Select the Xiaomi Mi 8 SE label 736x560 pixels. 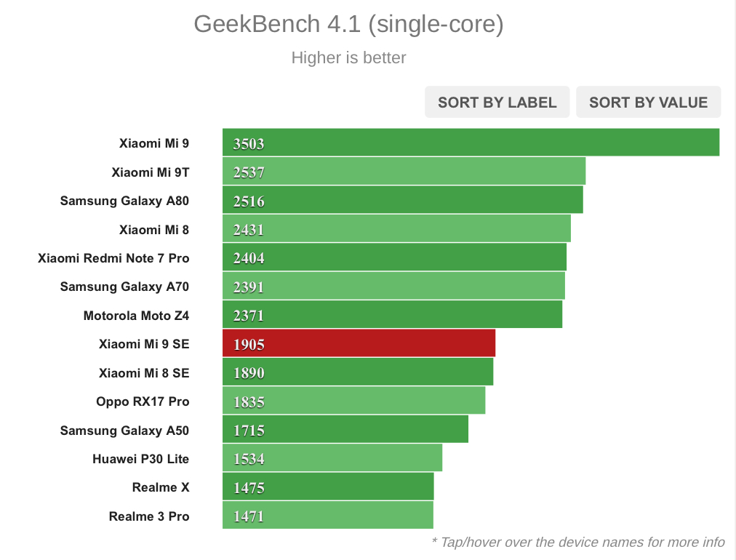[x=144, y=373]
